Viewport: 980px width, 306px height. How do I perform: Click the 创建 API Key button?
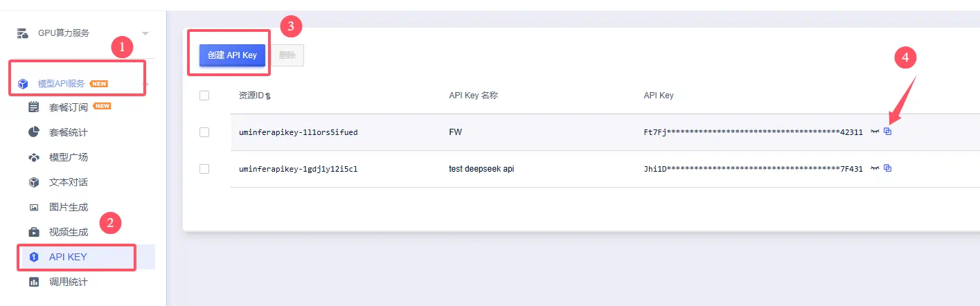point(233,55)
